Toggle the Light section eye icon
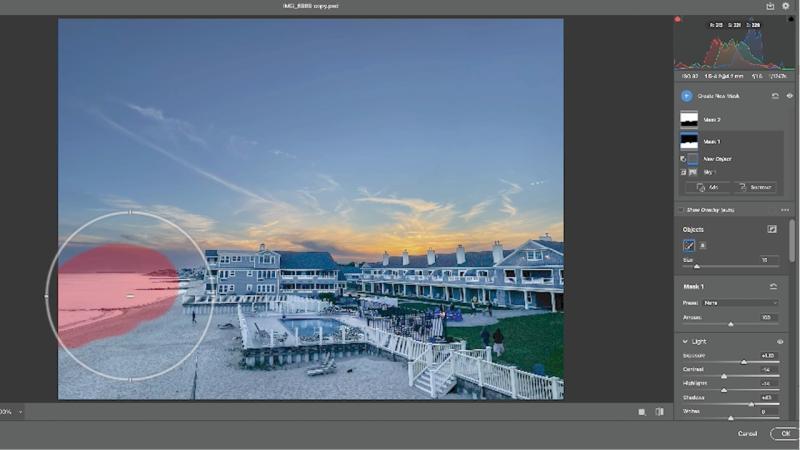The image size is (800, 450). click(x=780, y=341)
